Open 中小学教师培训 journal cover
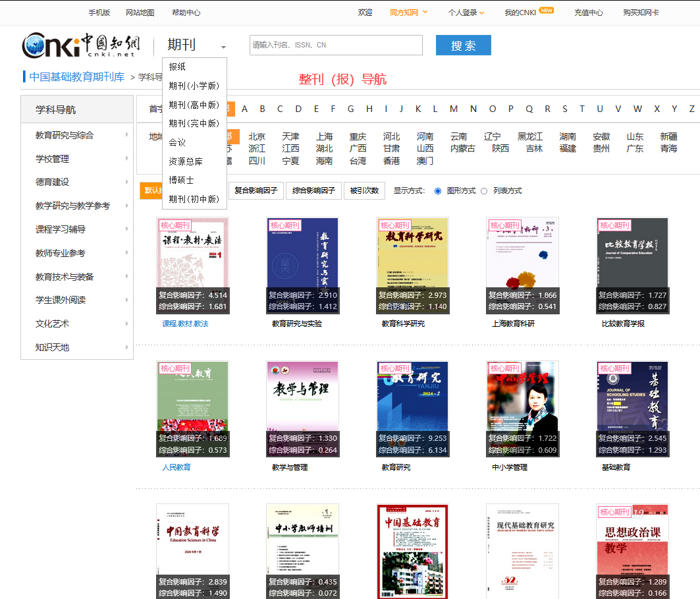The height and width of the screenshot is (599, 700). [303, 552]
